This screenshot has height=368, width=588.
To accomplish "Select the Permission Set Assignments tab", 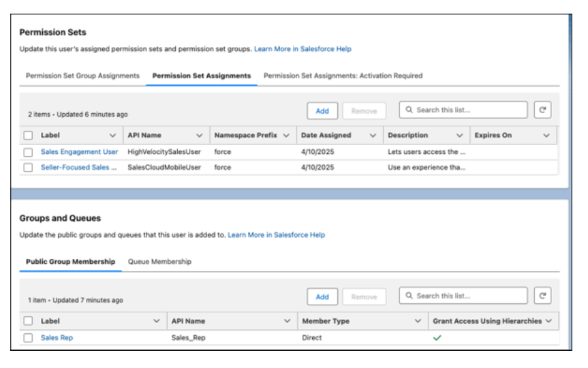I will tap(202, 76).
